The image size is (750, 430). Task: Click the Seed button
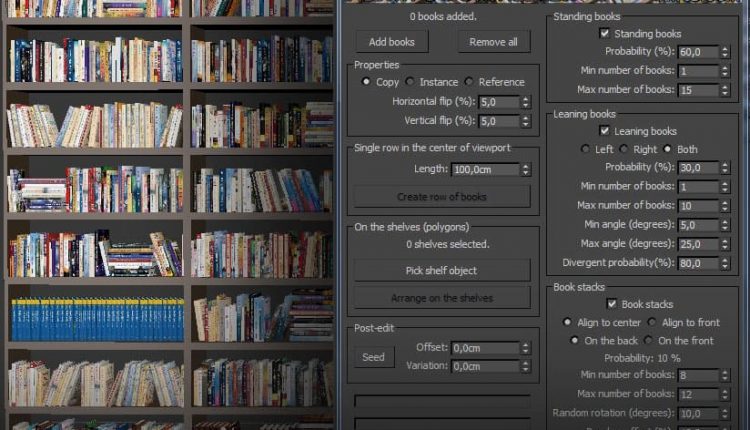373,357
